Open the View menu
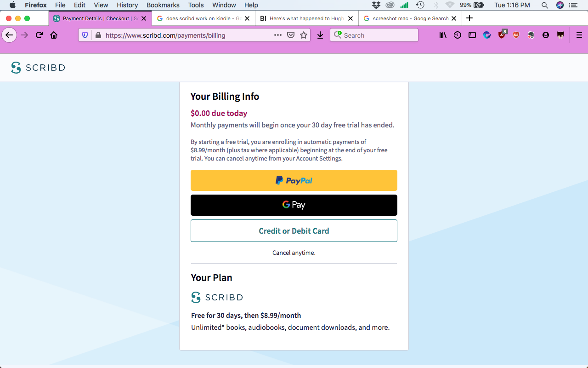The height and width of the screenshot is (368, 588). 101,5
